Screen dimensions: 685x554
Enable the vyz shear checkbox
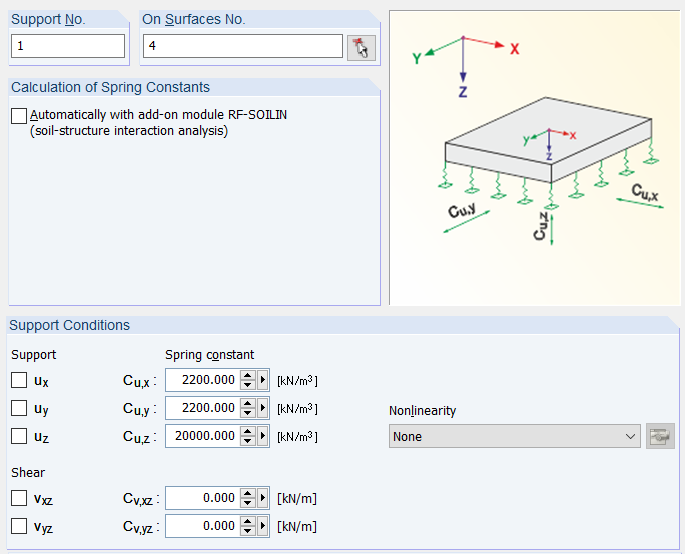tap(19, 526)
